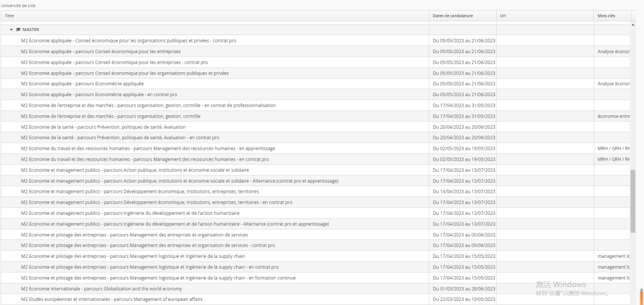Image resolution: width=644 pixels, height=305 pixels.
Task: Select M2 Econométrie appliquée - en contrat pro
Action: [x=100, y=94]
